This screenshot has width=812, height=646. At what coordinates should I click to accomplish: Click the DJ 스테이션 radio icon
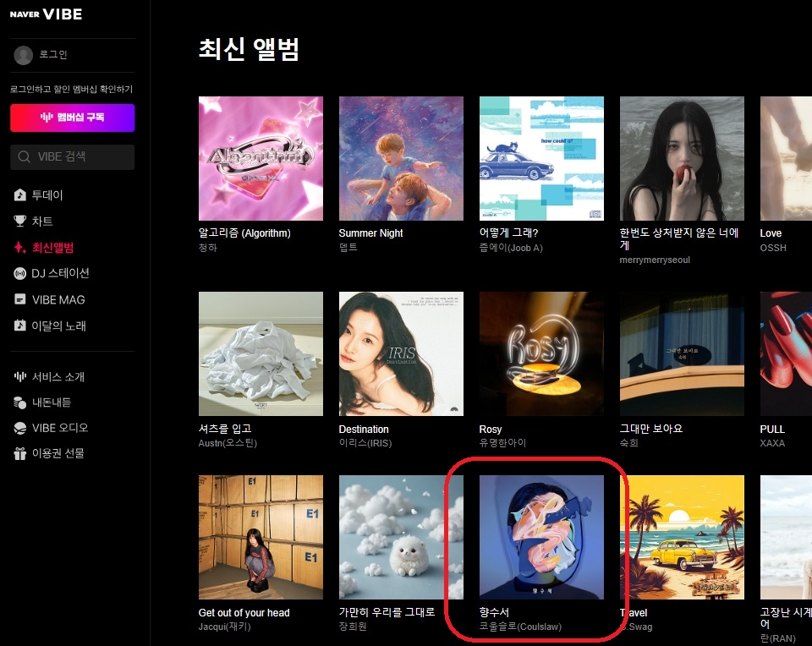[19, 273]
